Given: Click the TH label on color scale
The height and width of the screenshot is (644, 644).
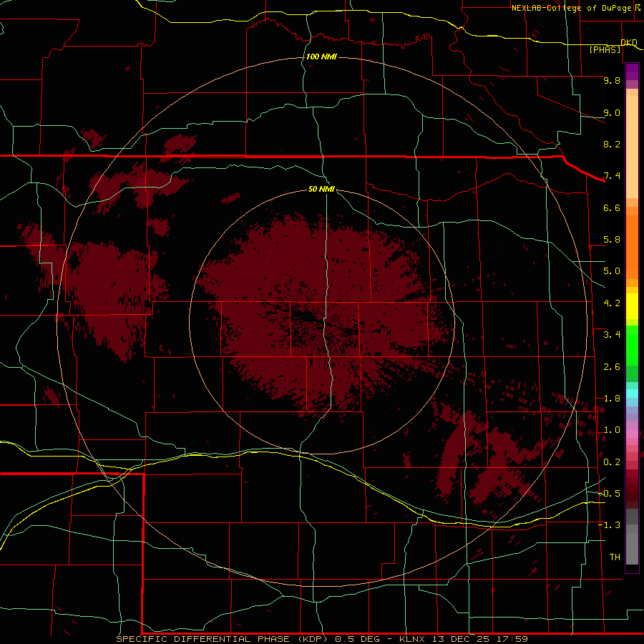Looking at the screenshot, I should (615, 557).
